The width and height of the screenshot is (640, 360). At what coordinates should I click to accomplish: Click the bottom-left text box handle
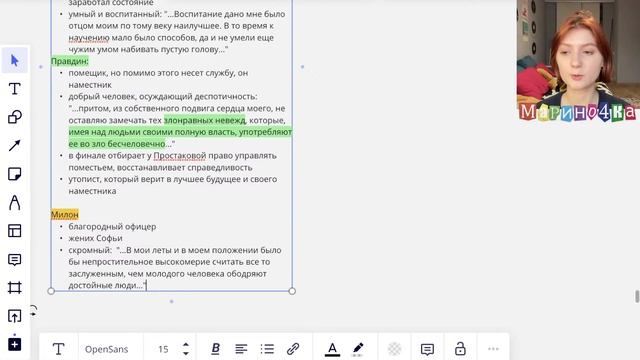51,291
